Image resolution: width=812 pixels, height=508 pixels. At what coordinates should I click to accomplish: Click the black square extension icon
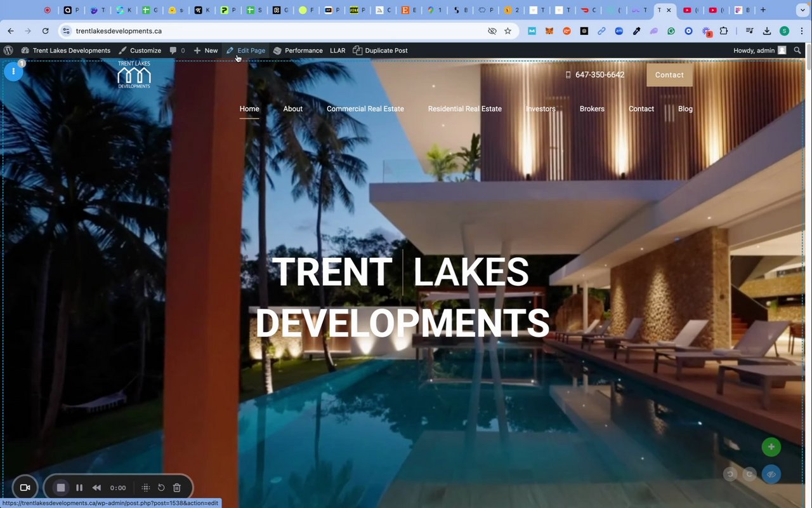point(584,30)
